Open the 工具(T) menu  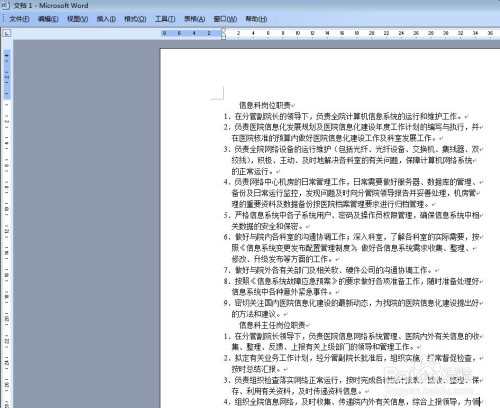(165, 19)
